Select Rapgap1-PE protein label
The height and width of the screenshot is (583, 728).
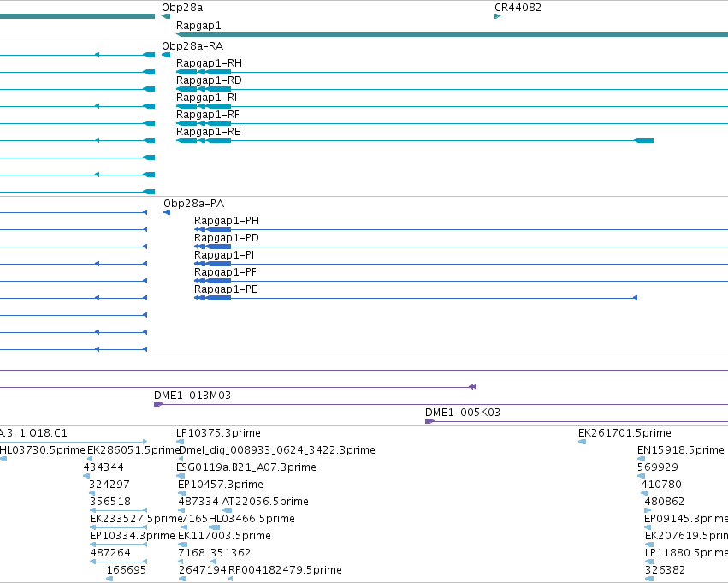[x=226, y=289]
